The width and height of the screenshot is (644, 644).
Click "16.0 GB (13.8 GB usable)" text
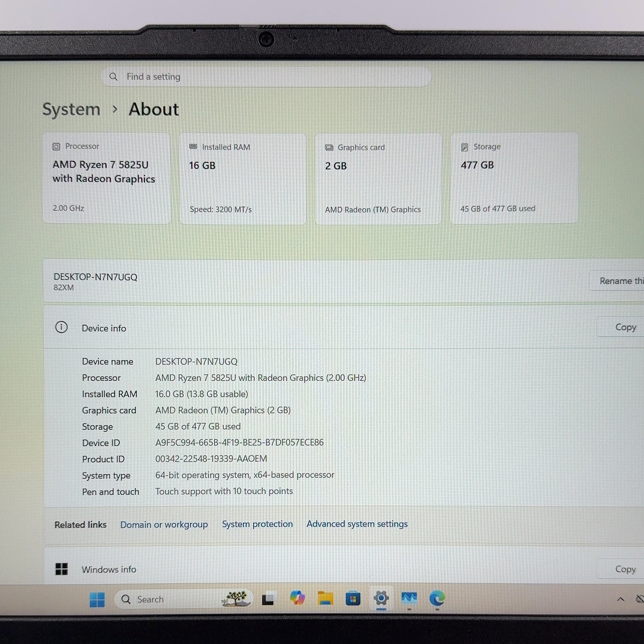pyautogui.click(x=202, y=394)
